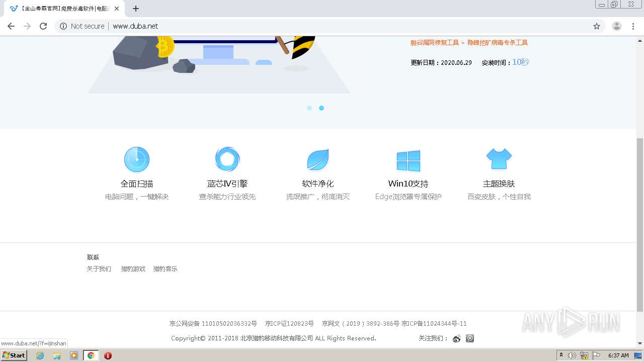Viewport: 644px width, 362px height.
Task: Open 猎豹游戏 footer link
Action: click(133, 269)
